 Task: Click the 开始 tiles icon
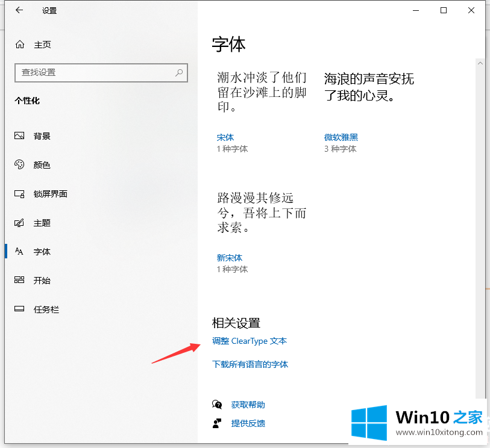click(20, 281)
